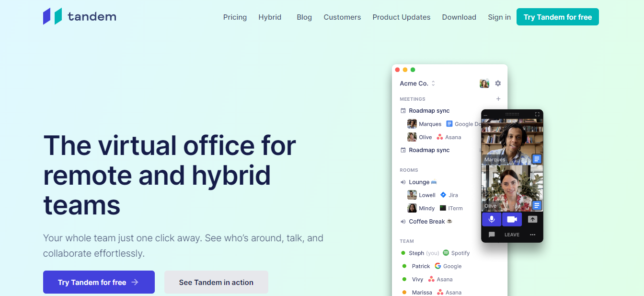Share screen with the upload arrow button

coord(532,219)
